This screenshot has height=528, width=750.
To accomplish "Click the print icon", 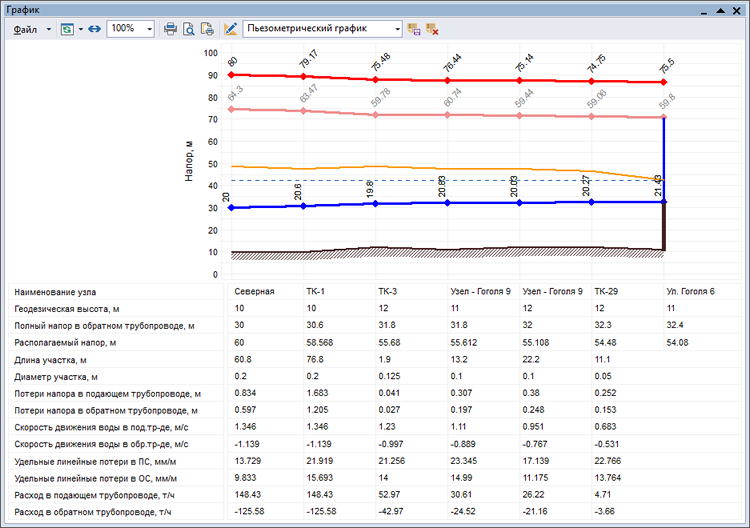I will pyautogui.click(x=171, y=29).
